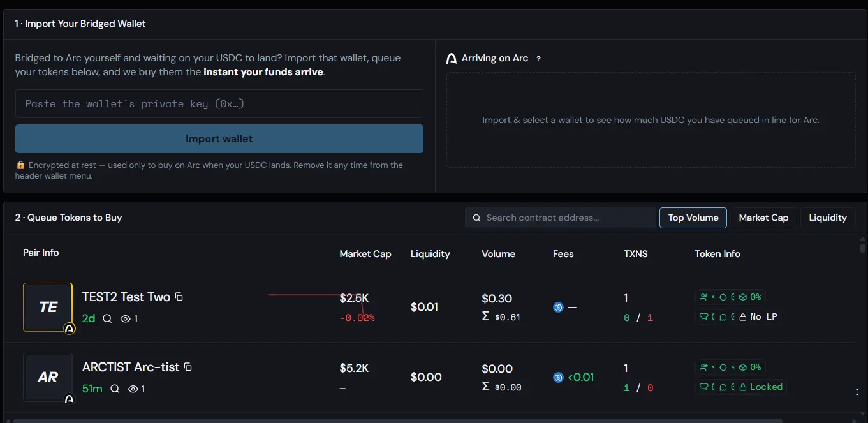Click the cube 0% icon in ARCTIST row
The image size is (868, 423).
[743, 367]
